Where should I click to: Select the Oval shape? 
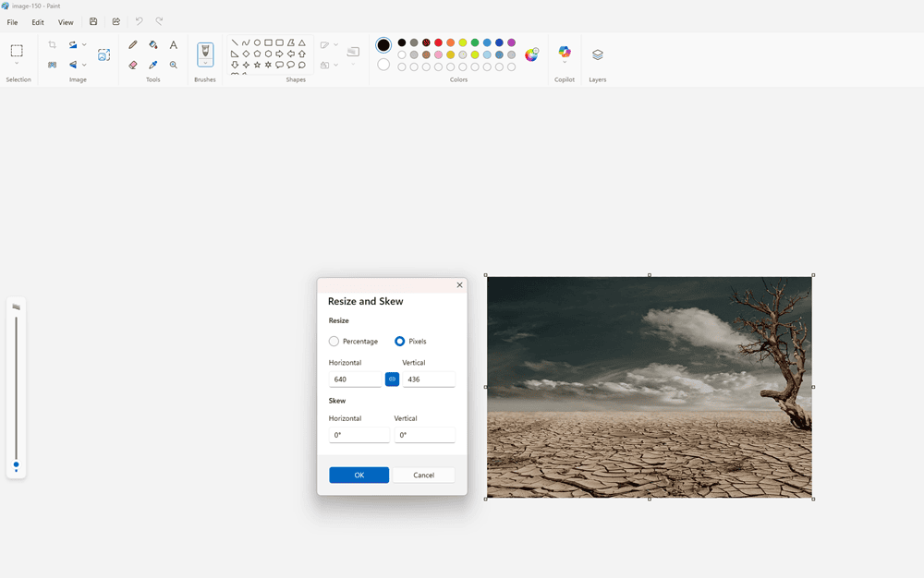pos(257,42)
